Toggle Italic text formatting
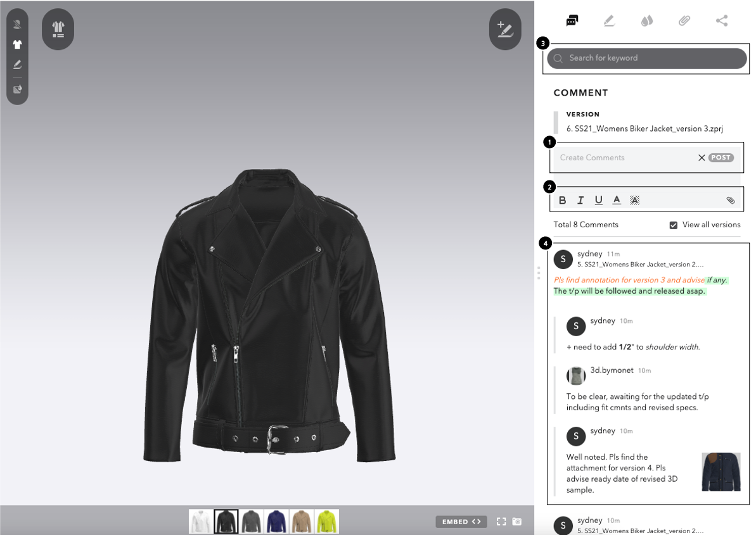The height and width of the screenshot is (535, 756). pyautogui.click(x=580, y=200)
